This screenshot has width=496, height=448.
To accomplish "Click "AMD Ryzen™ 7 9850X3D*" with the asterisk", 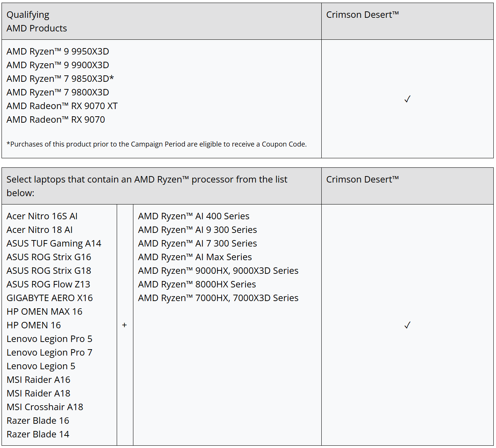I will click(x=60, y=79).
